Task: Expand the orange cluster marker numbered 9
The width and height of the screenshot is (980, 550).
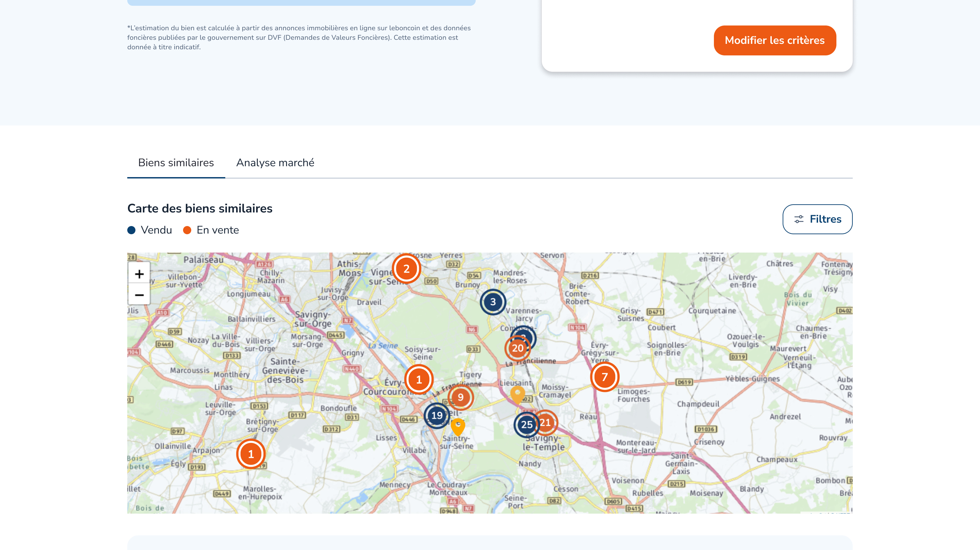Action: [461, 397]
